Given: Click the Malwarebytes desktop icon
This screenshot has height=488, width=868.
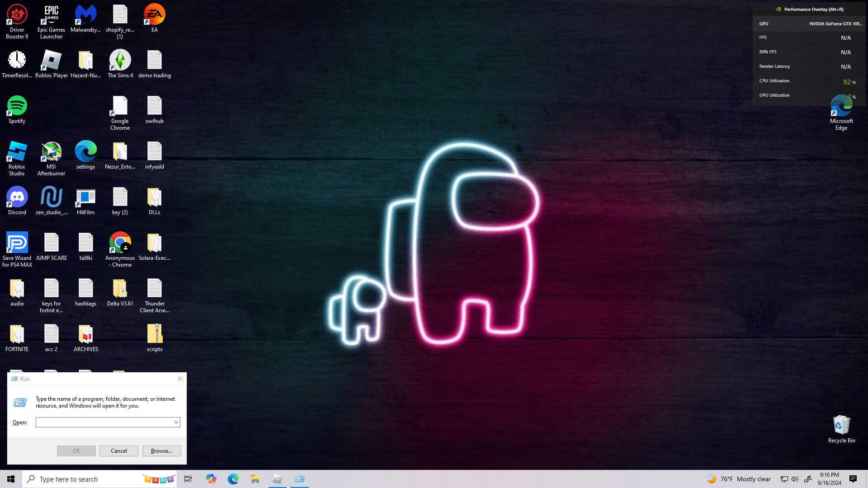Looking at the screenshot, I should 85,14.
